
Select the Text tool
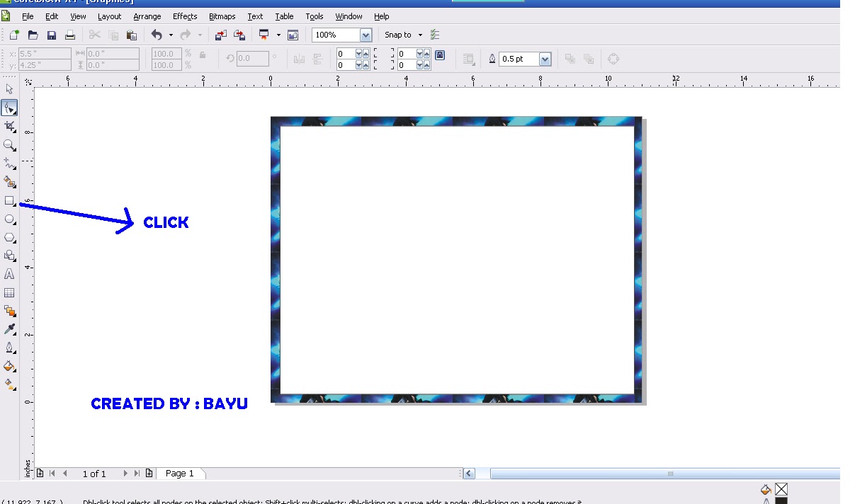coord(9,274)
